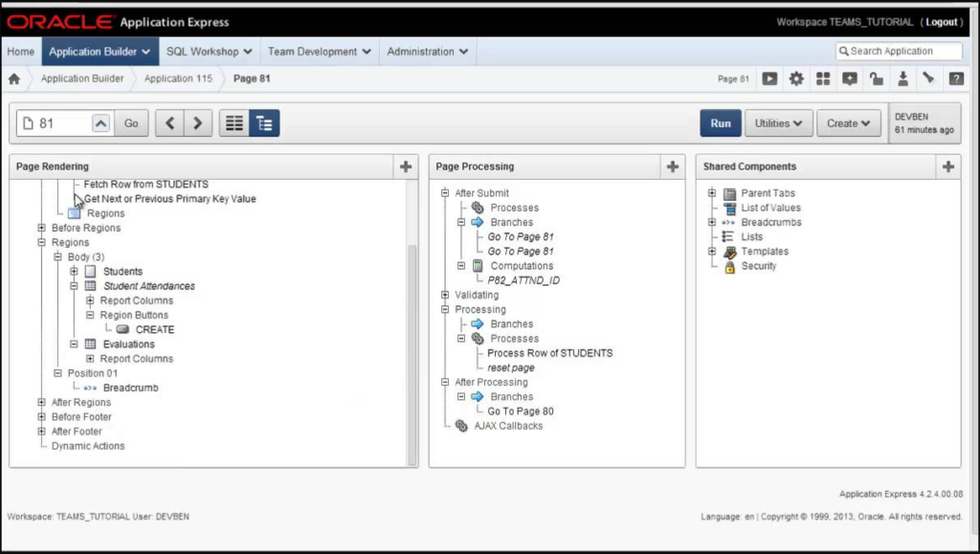Click the Parent Tabs icon
Image resolution: width=980 pixels, height=554 pixels.
point(729,193)
